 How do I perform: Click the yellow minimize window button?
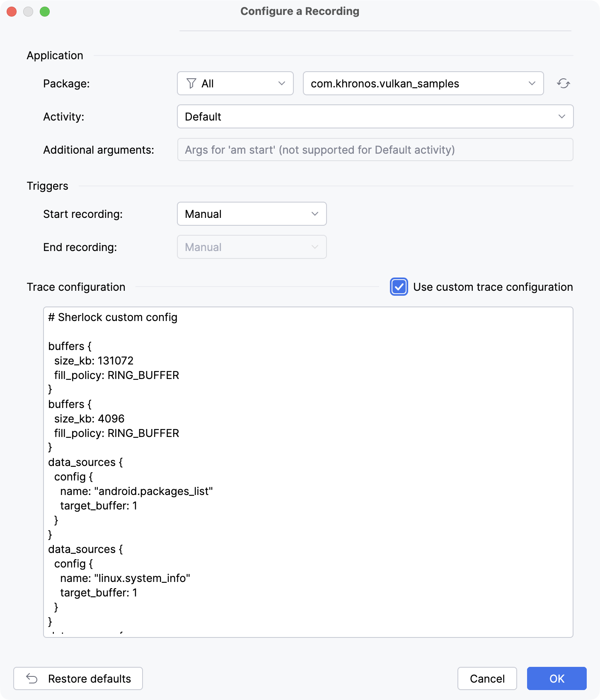pos(28,12)
